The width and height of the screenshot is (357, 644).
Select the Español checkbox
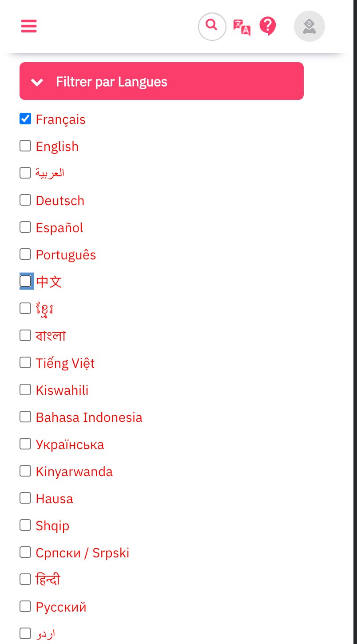(x=25, y=227)
